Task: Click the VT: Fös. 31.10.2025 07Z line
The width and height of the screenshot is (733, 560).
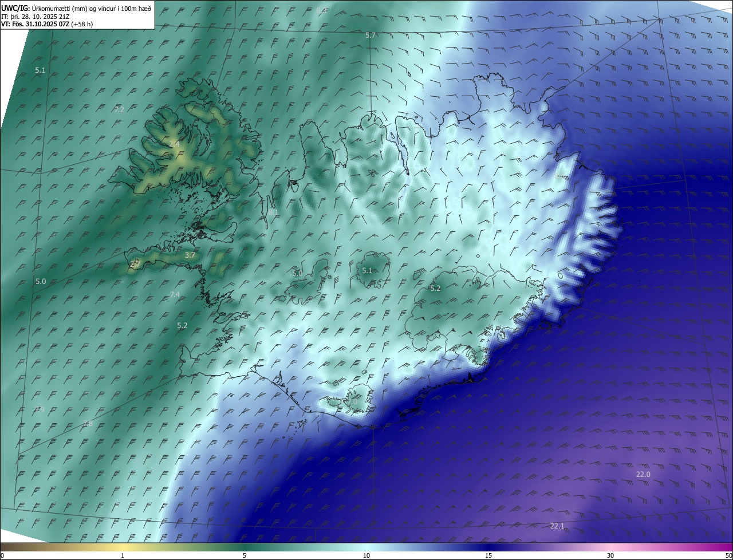Action: click(47, 24)
